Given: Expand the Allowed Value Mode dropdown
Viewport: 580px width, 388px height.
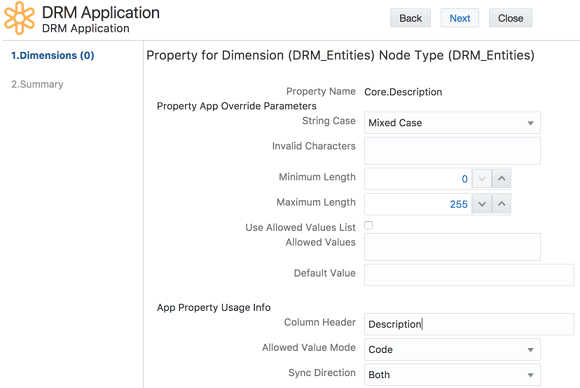Looking at the screenshot, I should coord(452,350).
